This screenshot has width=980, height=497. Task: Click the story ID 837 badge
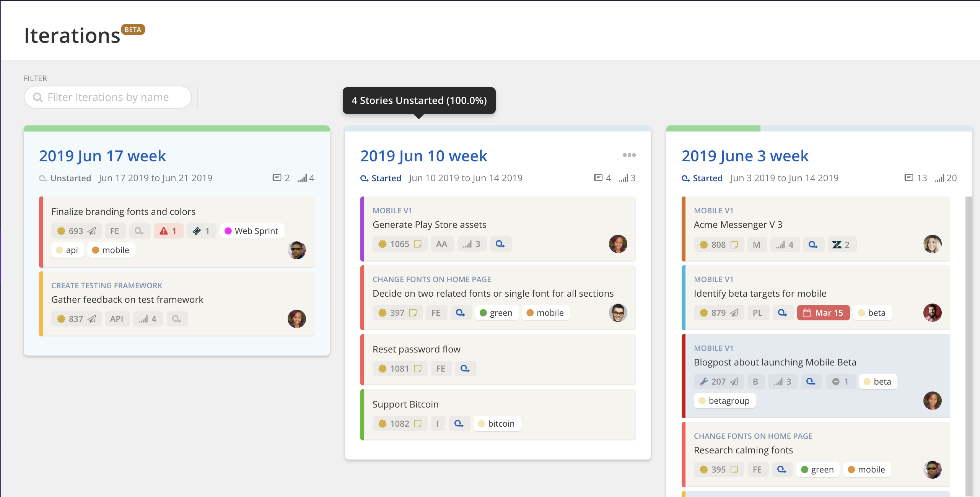(77, 319)
